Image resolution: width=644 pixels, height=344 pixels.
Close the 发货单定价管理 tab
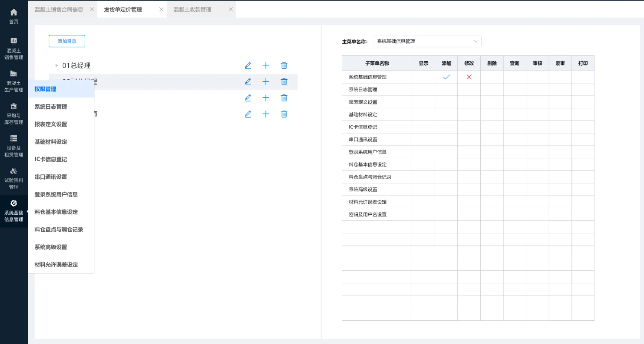(x=161, y=9)
